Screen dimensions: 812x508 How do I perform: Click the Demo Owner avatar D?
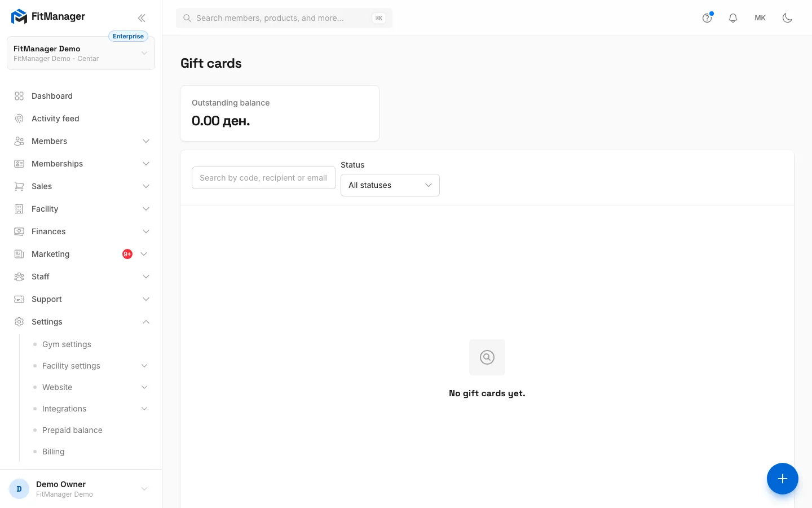19,489
